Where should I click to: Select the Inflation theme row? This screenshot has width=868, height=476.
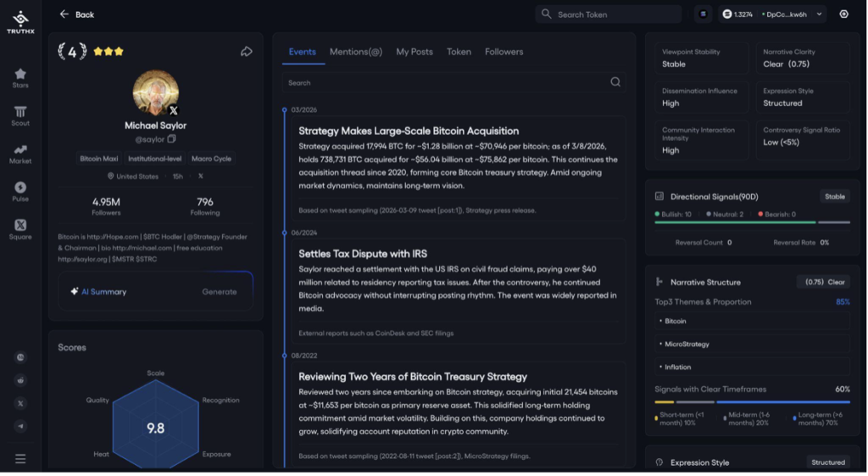[x=753, y=367]
